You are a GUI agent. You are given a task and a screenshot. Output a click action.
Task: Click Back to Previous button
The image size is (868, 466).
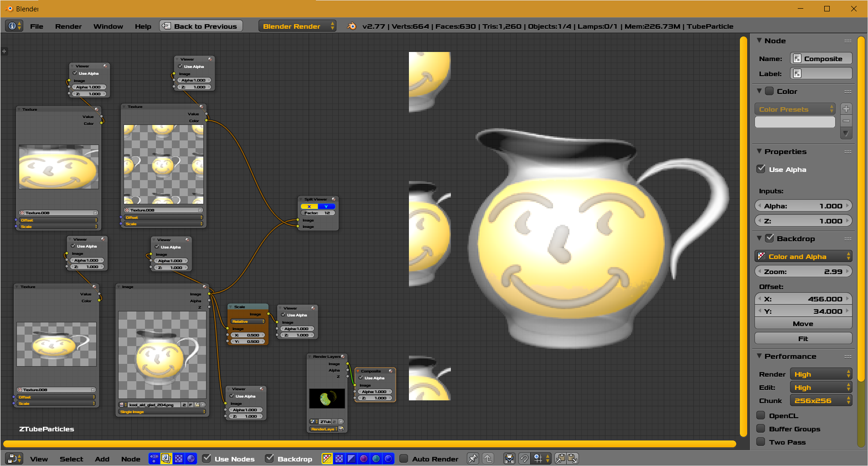click(x=201, y=26)
